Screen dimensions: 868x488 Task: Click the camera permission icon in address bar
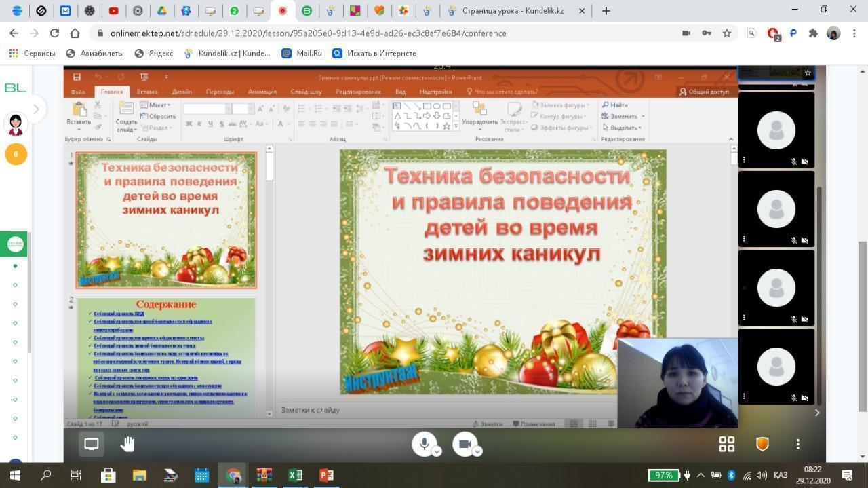[686, 33]
